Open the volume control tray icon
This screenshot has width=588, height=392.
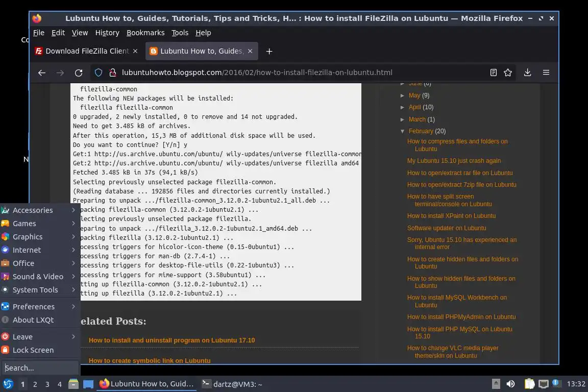tap(511, 384)
